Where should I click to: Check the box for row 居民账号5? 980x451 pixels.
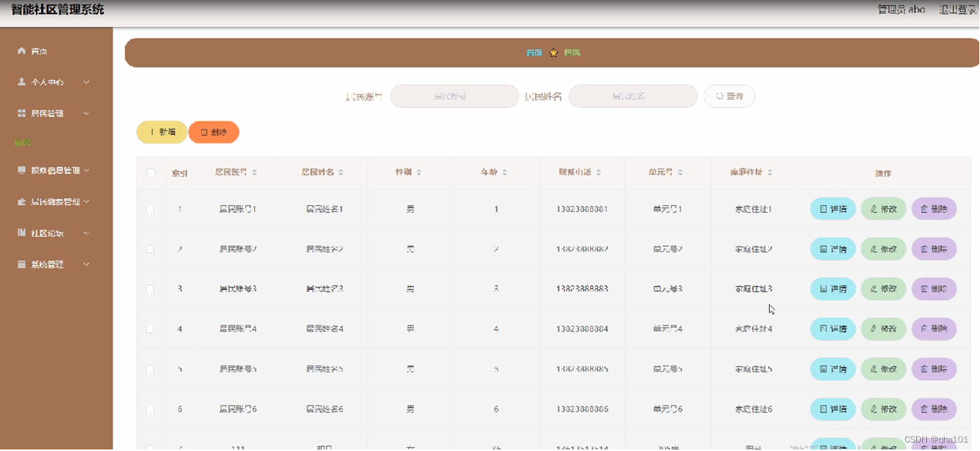150,369
